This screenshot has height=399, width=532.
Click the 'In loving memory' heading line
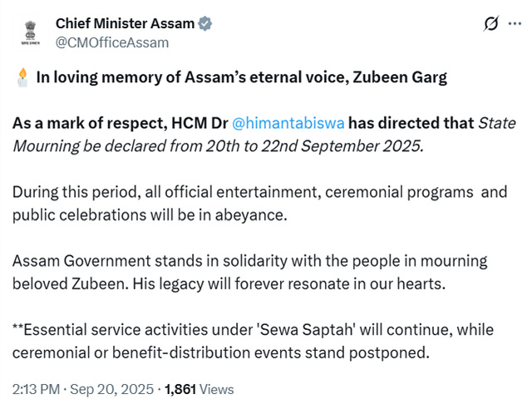[242, 77]
